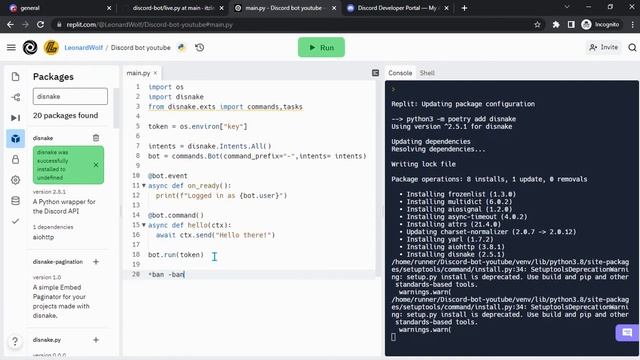640x360 pixels.
Task: Select the main.py editor tab
Action: [138, 73]
